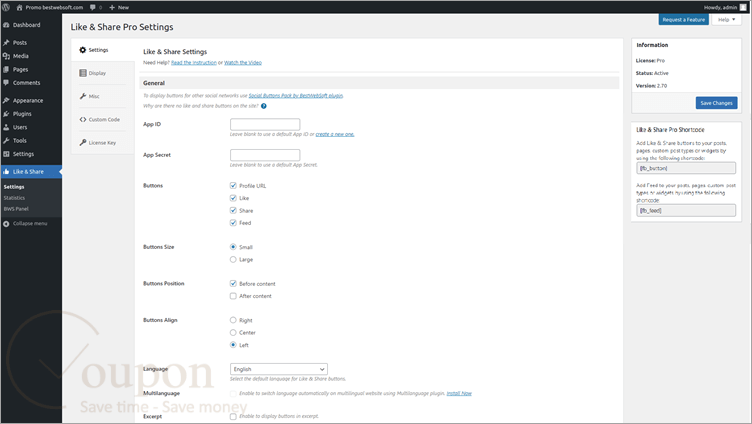Toggle Before content position checkbox

coord(233,284)
